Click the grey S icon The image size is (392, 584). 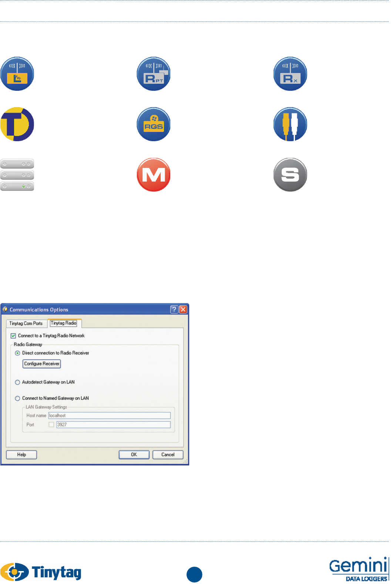click(290, 175)
